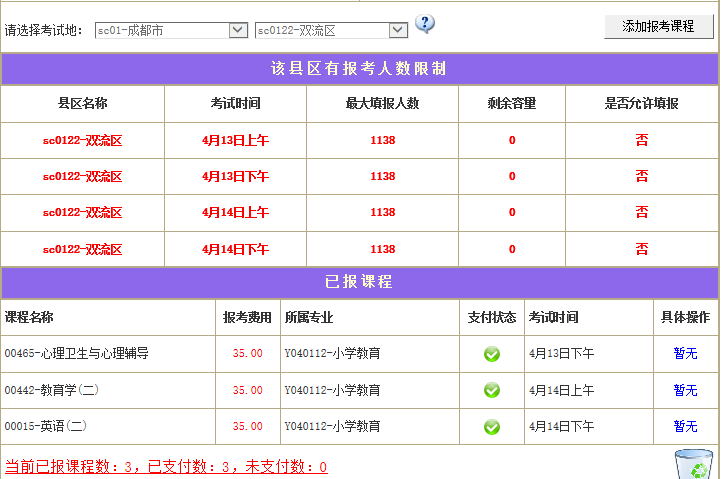Select the 该县区有报考人数限制 purple header
721x479 pixels.
(x=359, y=69)
